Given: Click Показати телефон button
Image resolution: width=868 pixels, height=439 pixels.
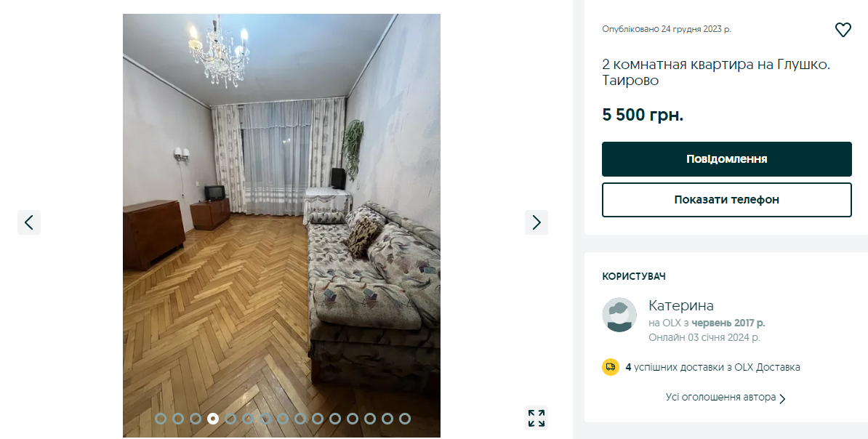Looking at the screenshot, I should pos(727,200).
